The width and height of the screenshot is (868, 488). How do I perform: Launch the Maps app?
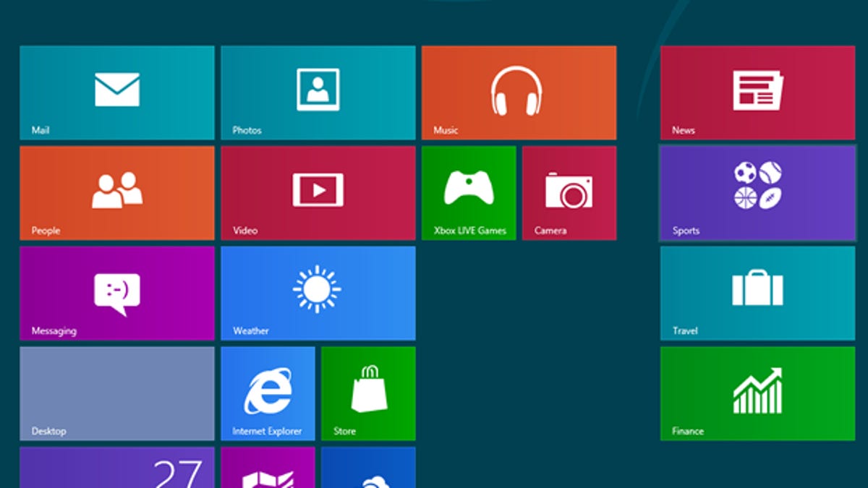[x=268, y=474]
